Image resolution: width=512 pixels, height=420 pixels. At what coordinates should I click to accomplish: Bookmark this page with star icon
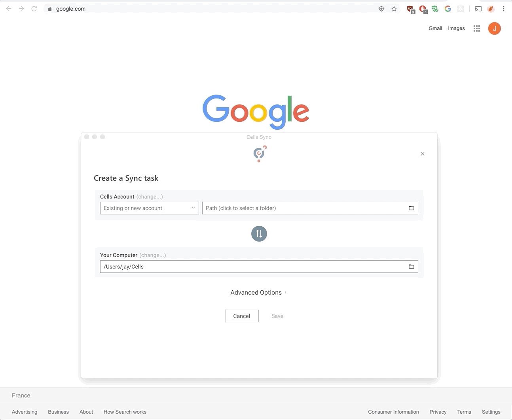394,9
